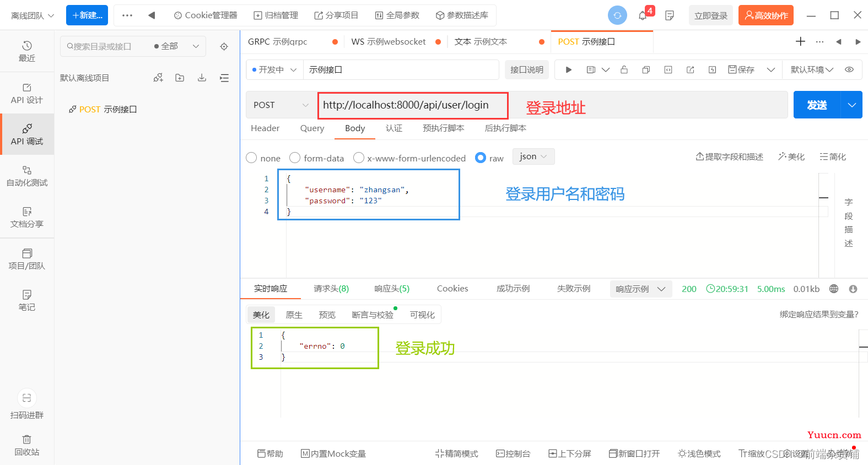Create new folder in project
The width and height of the screenshot is (868, 465).
[180, 78]
